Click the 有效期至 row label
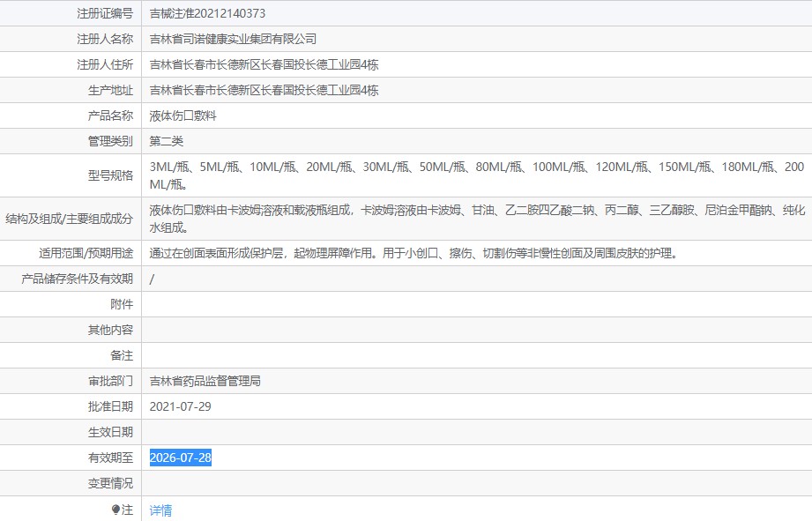This screenshot has height=521, width=812. [x=110, y=458]
